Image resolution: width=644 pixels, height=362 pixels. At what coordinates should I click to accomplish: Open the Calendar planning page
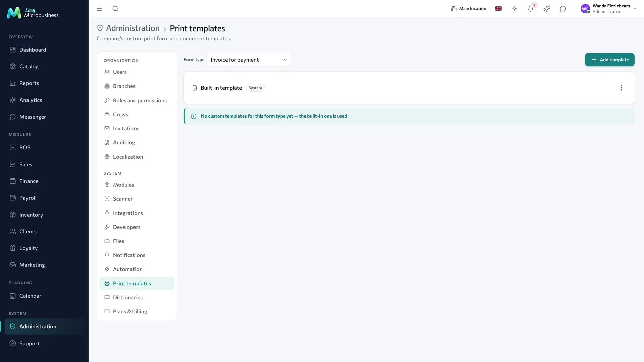click(44, 296)
